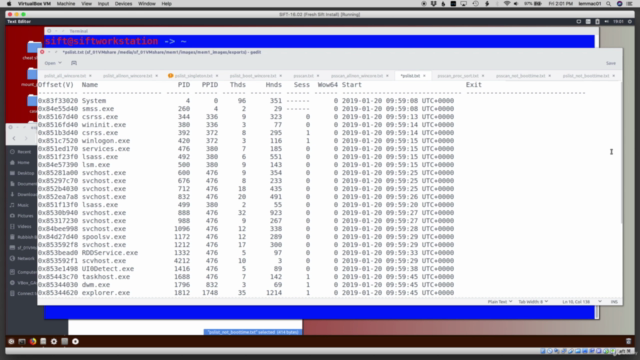Close the psscan.txt tab
This screenshot has height=360, width=640.
click(x=318, y=76)
